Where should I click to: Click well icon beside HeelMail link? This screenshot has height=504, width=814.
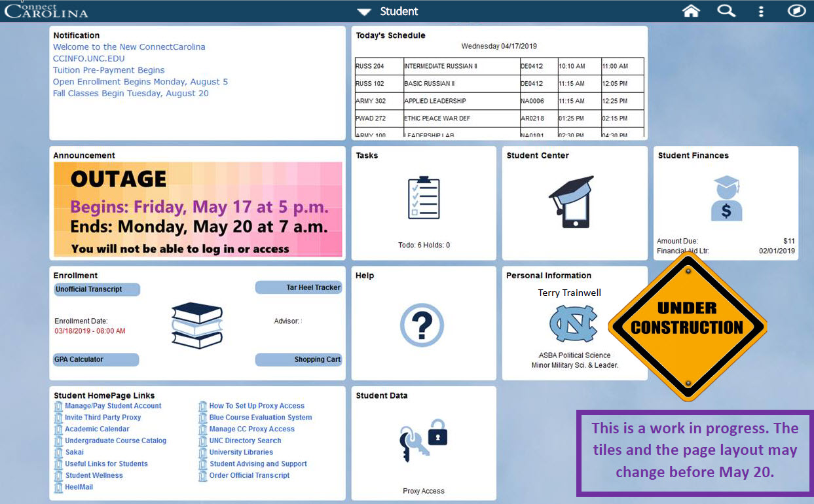click(x=59, y=488)
